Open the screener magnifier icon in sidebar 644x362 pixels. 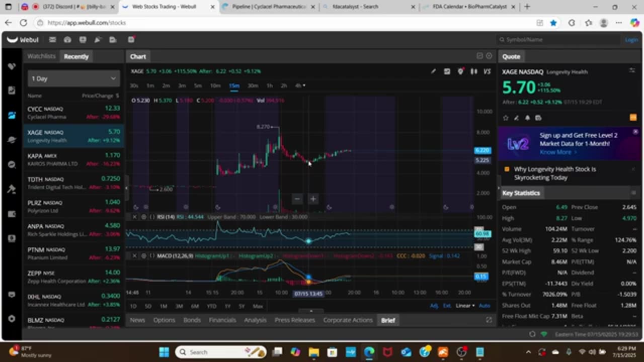point(12,164)
